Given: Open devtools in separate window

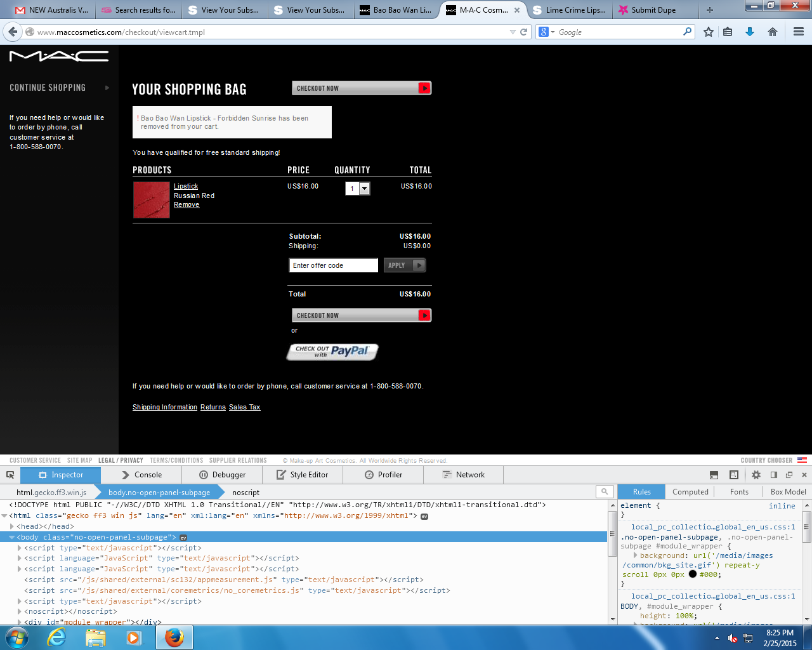Looking at the screenshot, I should [x=789, y=475].
